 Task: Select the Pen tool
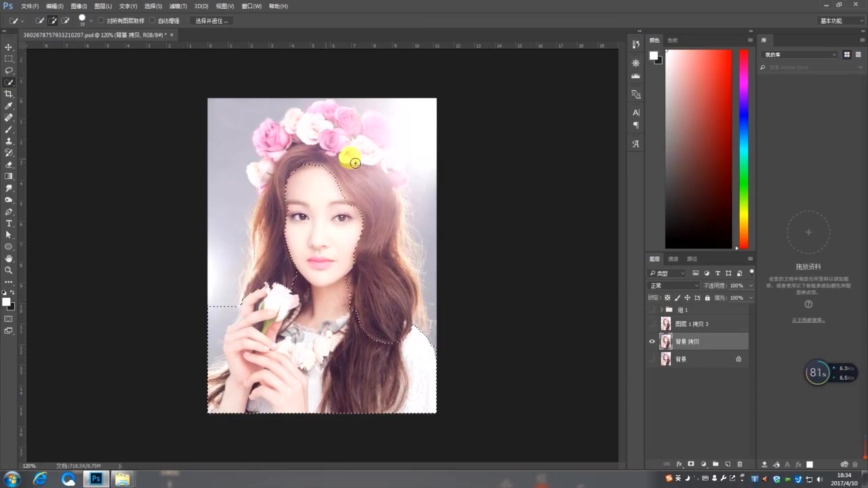pos(9,211)
